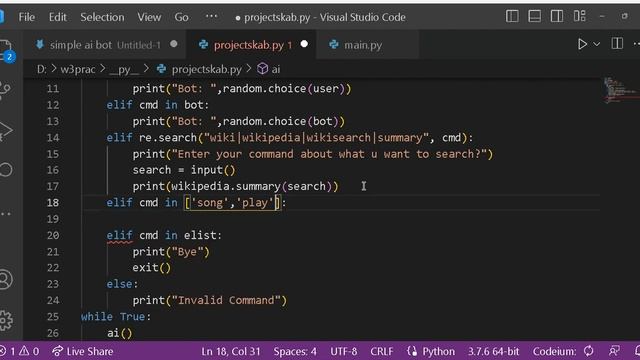The width and height of the screenshot is (640, 360).
Task: Click projectskab.py unsaved dot to close
Action: (304, 44)
